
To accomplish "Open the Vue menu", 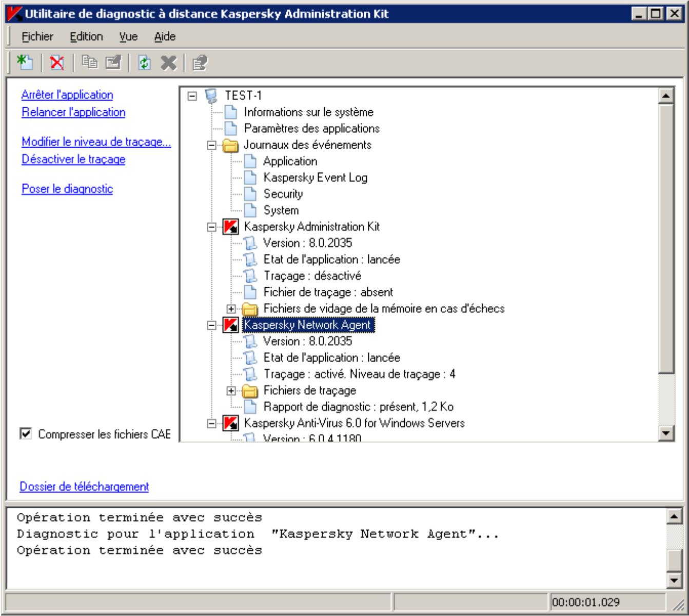I will tap(128, 36).
